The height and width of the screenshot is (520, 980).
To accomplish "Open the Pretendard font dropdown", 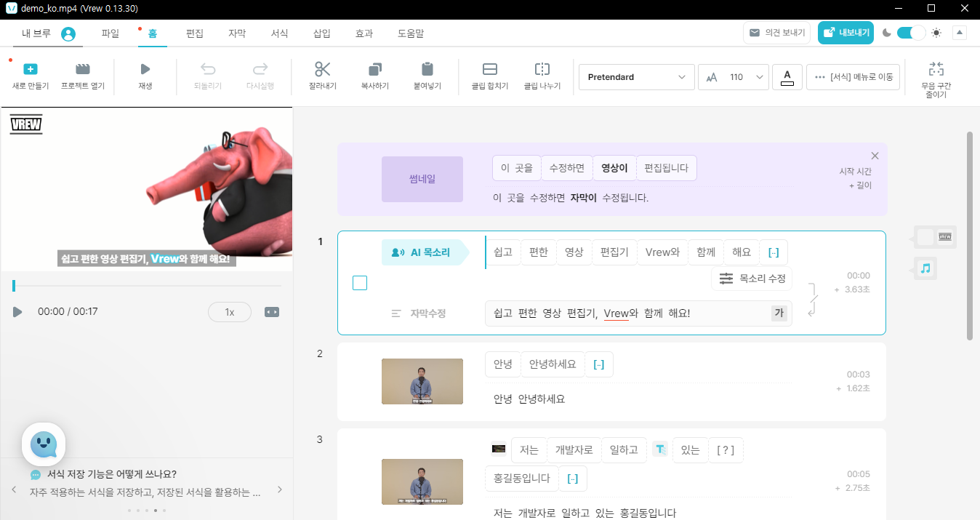I will coord(636,77).
